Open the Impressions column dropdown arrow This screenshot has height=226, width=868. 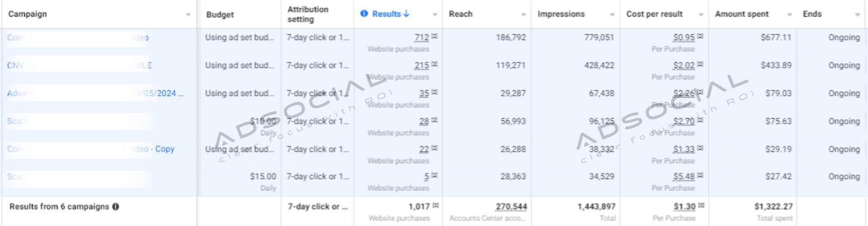612,15
